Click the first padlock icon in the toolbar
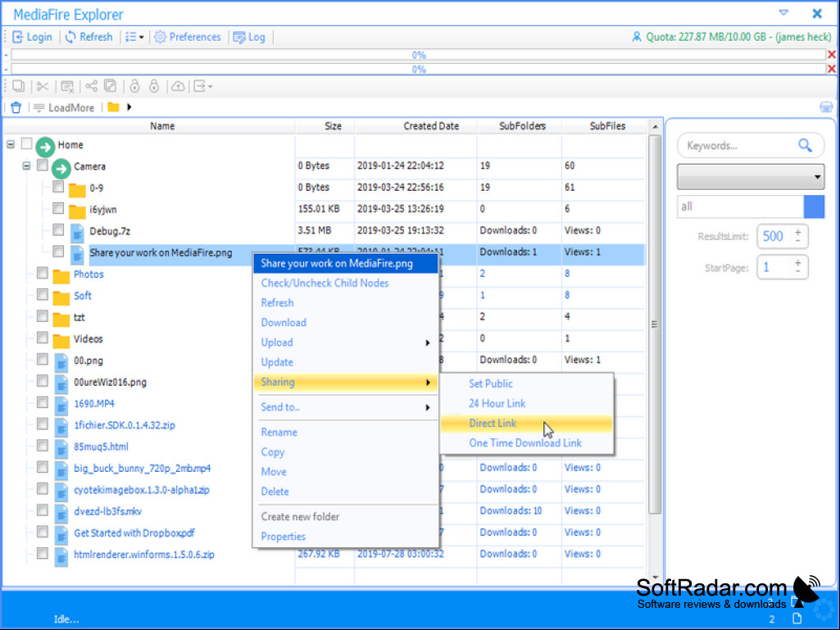This screenshot has height=630, width=840. 135,86
